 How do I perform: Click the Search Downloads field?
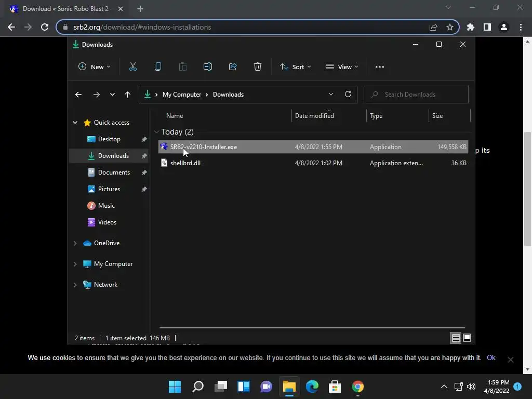coord(416,95)
